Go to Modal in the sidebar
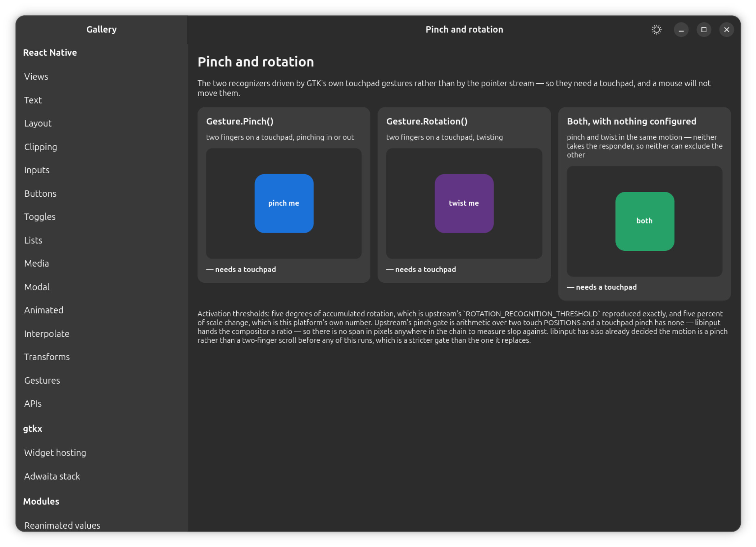Screen dimensions: 756x547 point(101,287)
